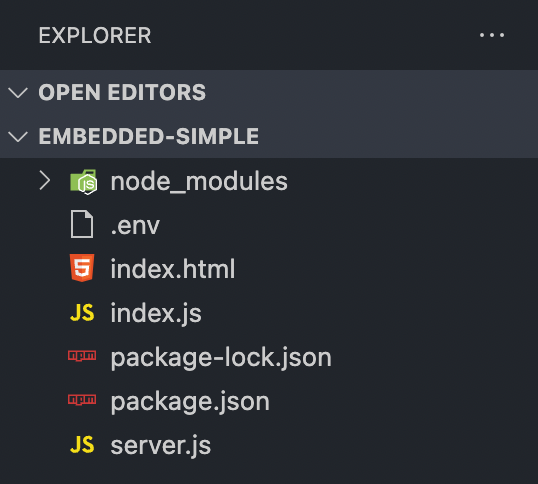This screenshot has width=538, height=484.
Task: Open package.json in the editor
Action: pos(190,402)
